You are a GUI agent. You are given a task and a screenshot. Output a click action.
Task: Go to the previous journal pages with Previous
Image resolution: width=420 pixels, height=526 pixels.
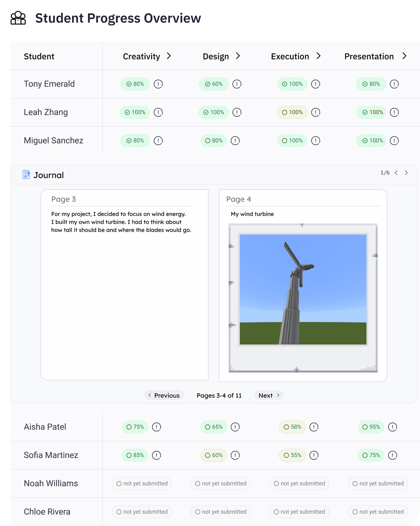(164, 395)
